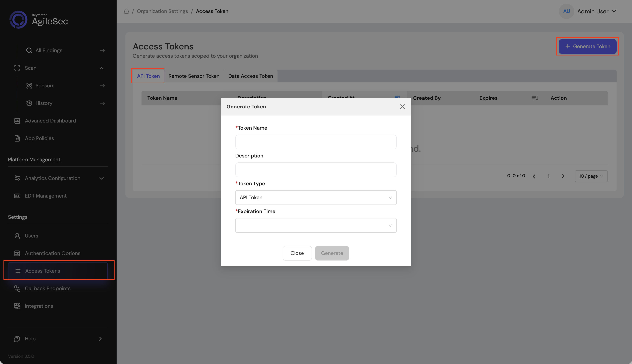Click the Close button in dialog
Image resolution: width=632 pixels, height=364 pixels.
tap(297, 253)
